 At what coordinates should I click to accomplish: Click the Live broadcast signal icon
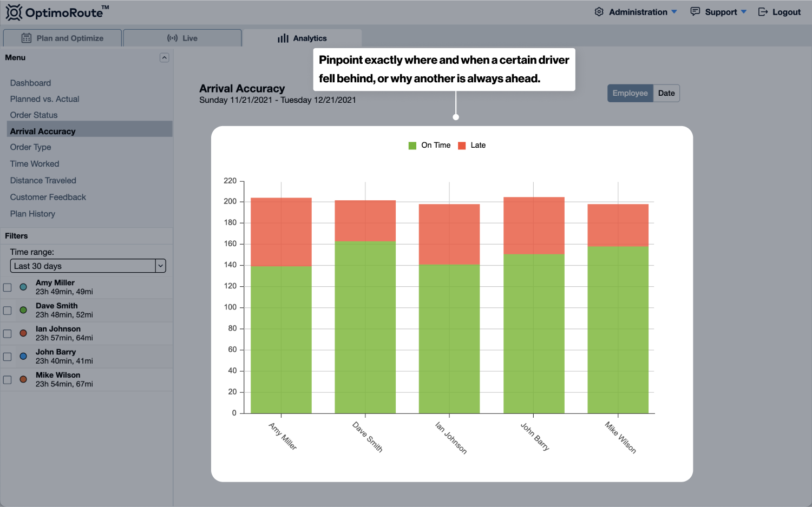coord(172,38)
